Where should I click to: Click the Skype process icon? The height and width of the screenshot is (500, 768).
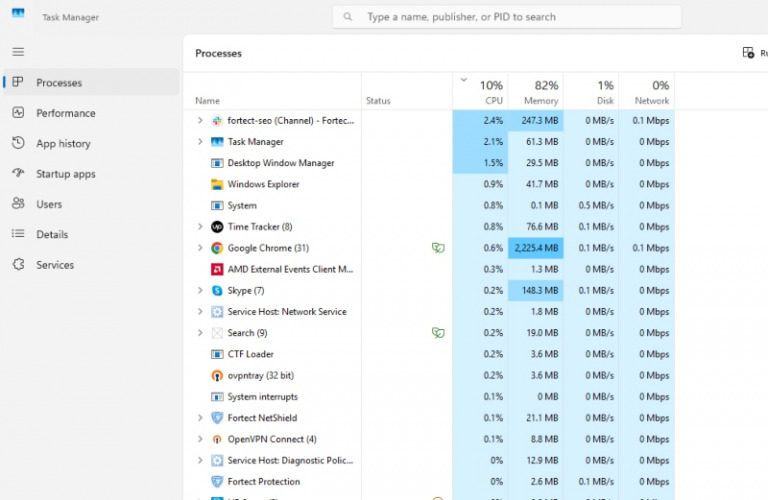tap(217, 291)
